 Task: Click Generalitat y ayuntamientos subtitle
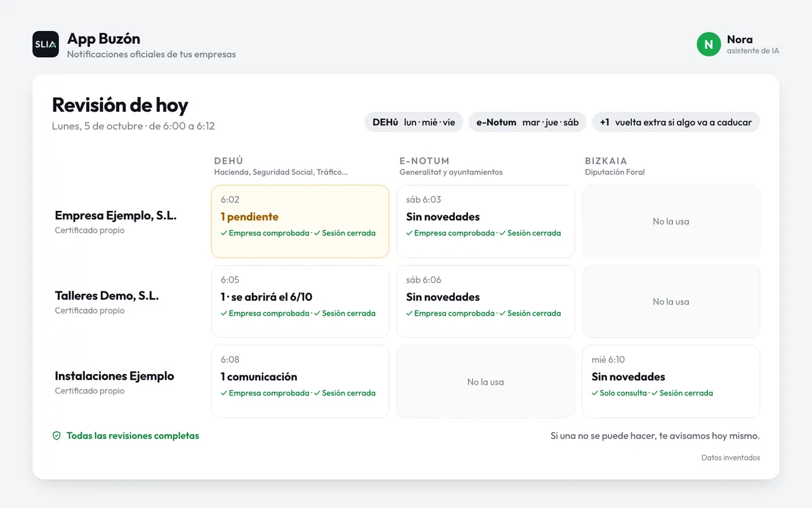[x=451, y=172]
